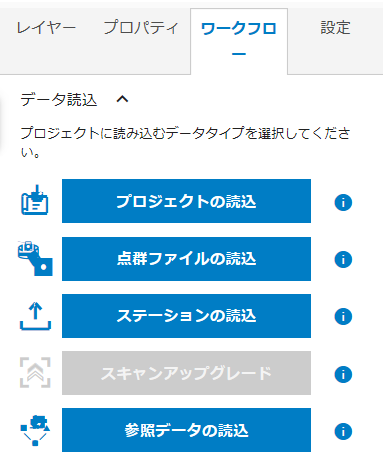Open info for スキャンアップグレード
This screenshot has width=383, height=466.
343,374
